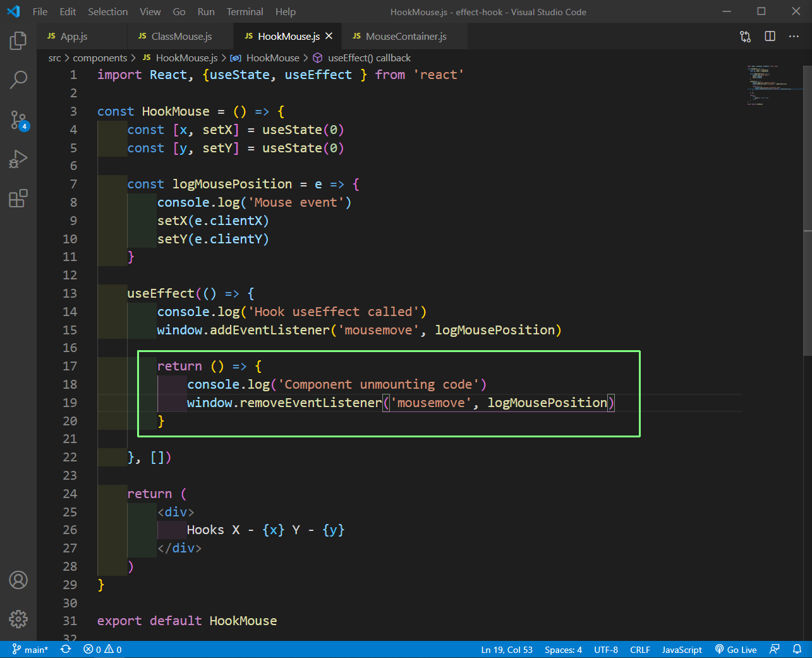Open the Selection menu
This screenshot has width=812, height=658.
pos(107,11)
